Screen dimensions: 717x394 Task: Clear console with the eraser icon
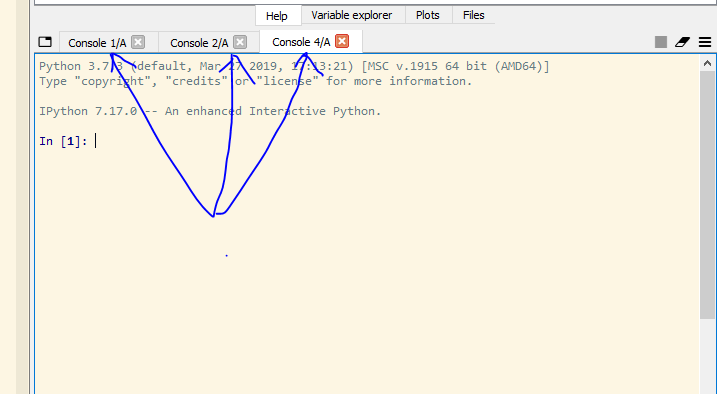pos(683,42)
